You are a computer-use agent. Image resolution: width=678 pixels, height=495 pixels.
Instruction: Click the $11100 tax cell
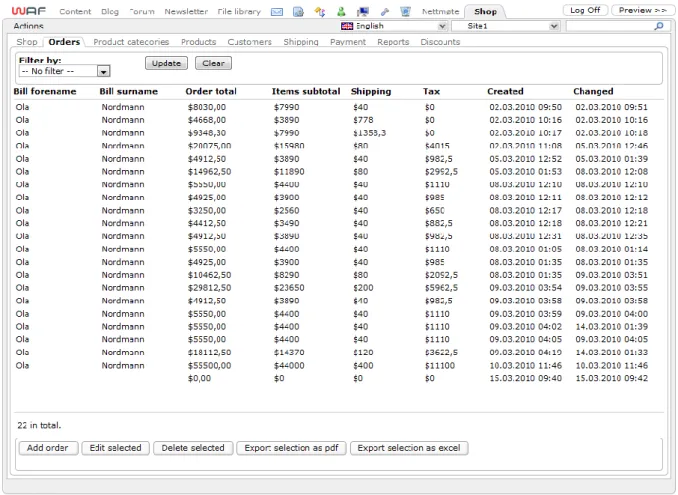440,365
